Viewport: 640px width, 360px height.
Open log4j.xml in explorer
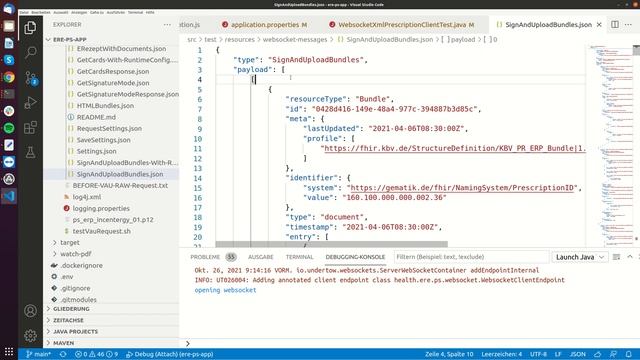pos(87,197)
